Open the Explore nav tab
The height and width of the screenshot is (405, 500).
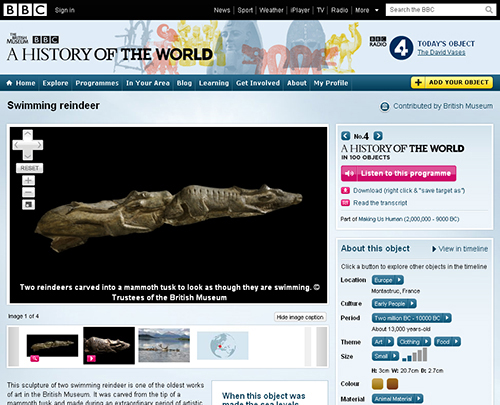click(x=55, y=83)
